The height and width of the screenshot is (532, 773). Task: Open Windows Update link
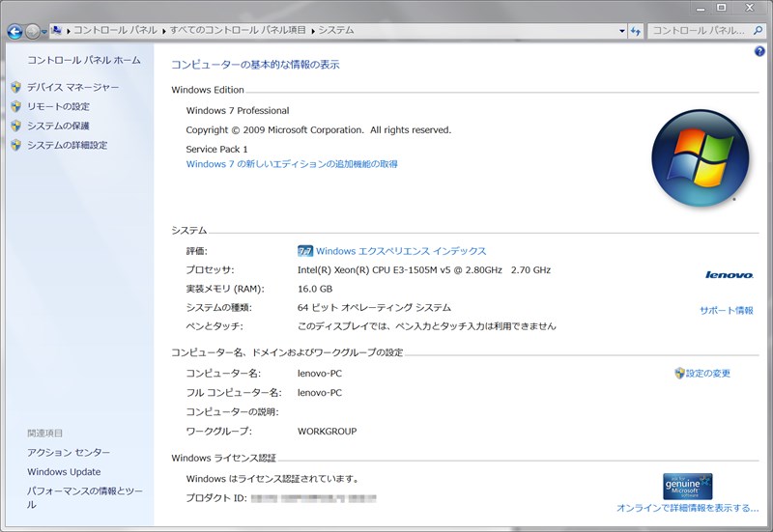click(x=64, y=472)
